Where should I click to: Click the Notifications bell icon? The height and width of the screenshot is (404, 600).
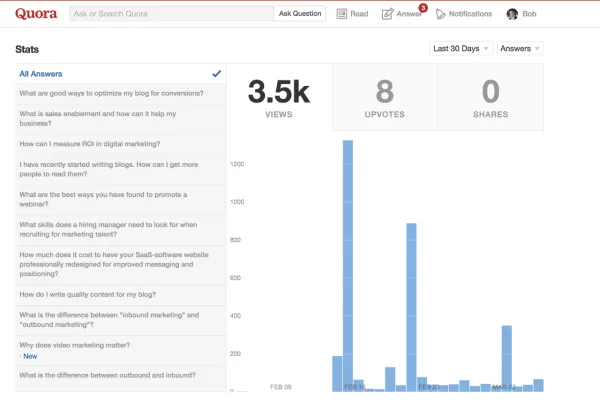click(440, 14)
